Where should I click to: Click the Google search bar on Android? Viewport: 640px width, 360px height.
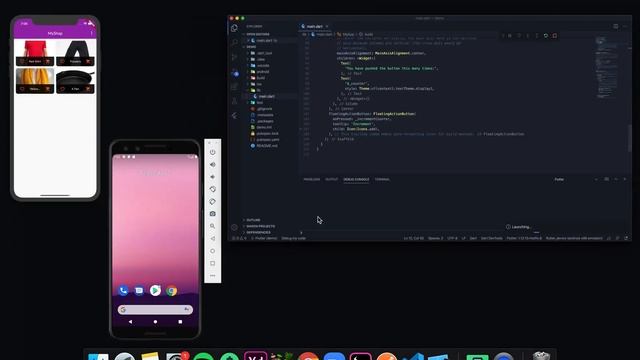coord(155,310)
